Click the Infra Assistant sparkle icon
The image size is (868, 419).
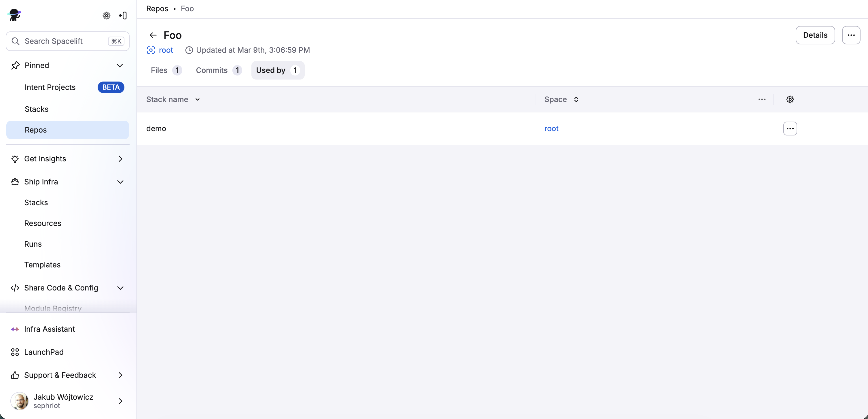(15, 329)
